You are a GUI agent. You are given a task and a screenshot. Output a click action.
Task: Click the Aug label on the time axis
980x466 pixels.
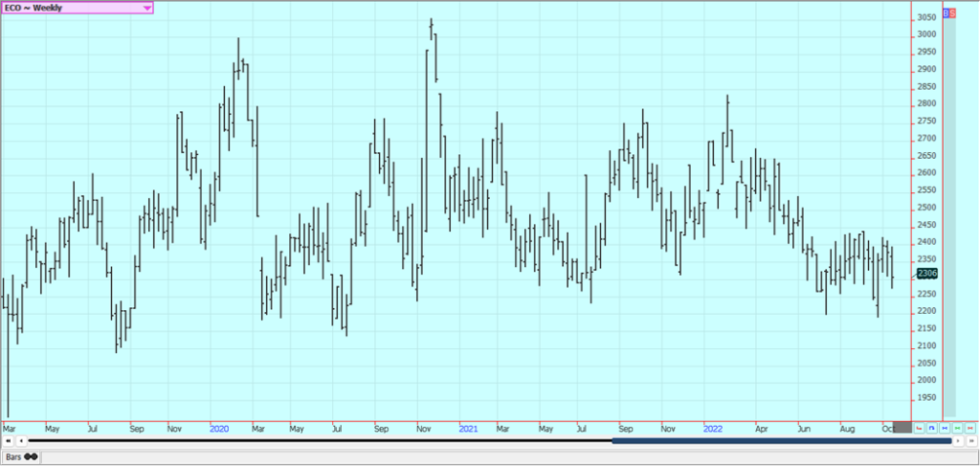[x=848, y=429]
